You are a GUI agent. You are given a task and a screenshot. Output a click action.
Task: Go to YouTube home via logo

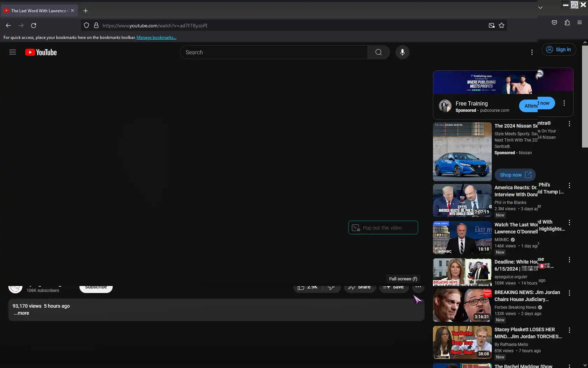pyautogui.click(x=41, y=52)
